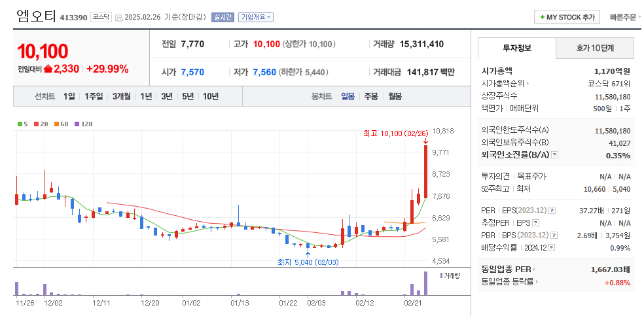
Task: Click the help icon beside 배당수익률 2024.12
Action: [x=551, y=248]
